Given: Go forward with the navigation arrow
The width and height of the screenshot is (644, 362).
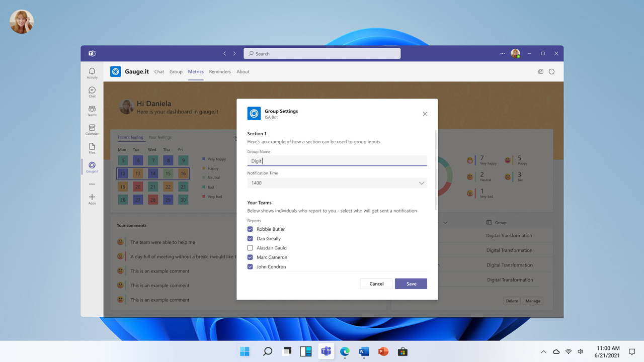Looking at the screenshot, I should [x=234, y=53].
